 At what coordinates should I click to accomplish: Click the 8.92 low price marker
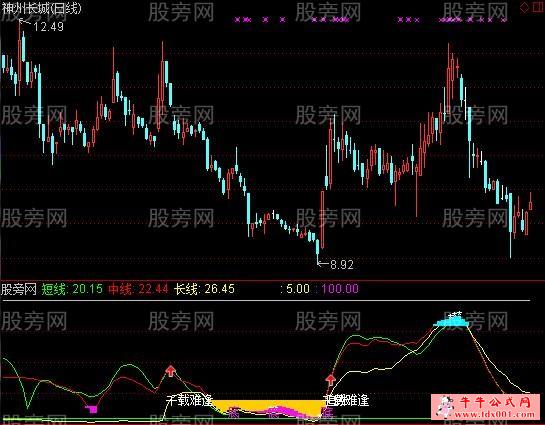pos(335,265)
